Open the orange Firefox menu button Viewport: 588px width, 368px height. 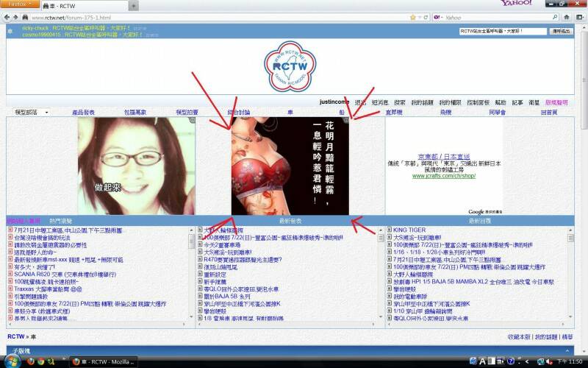tap(20, 4)
